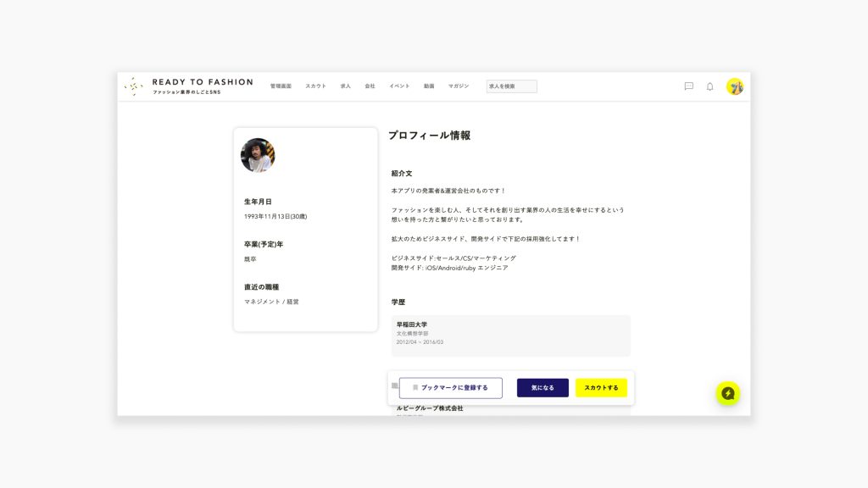Viewport: 868px width, 488px height.
Task: Open the マガジン nav item
Action: click(459, 86)
